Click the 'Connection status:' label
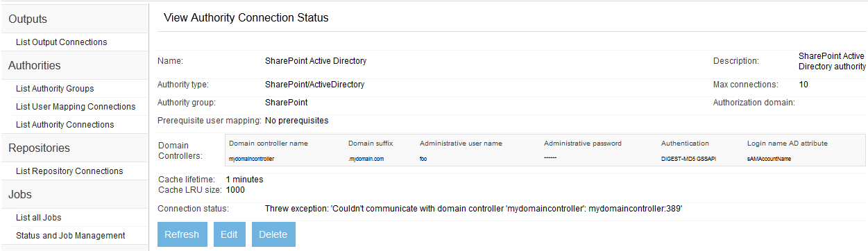Image resolution: width=868 pixels, height=251 pixels. [194, 209]
